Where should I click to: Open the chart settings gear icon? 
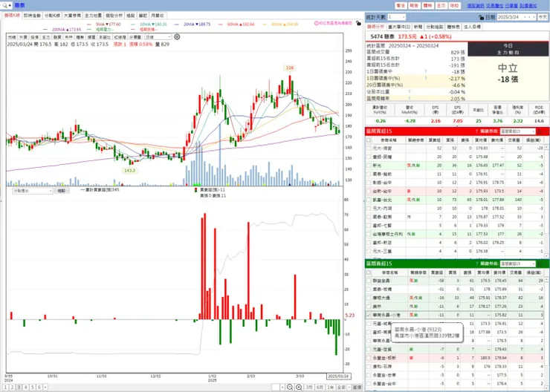tap(177, 37)
